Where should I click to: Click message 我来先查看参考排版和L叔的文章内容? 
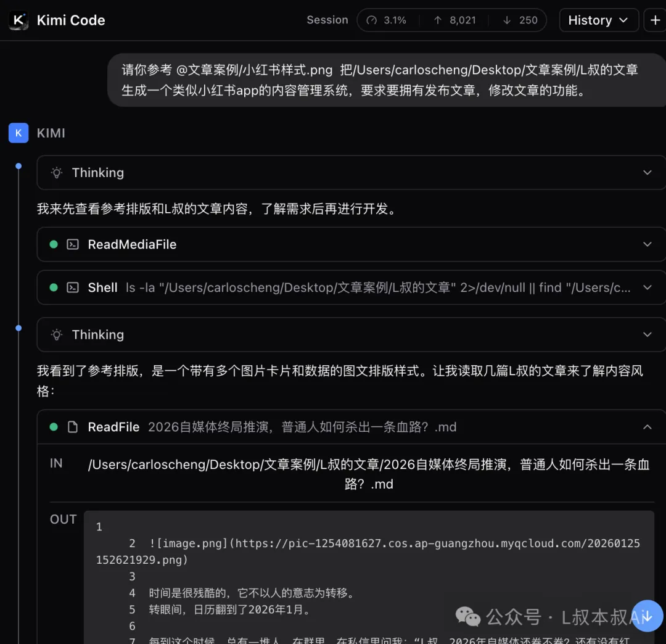pos(218,208)
